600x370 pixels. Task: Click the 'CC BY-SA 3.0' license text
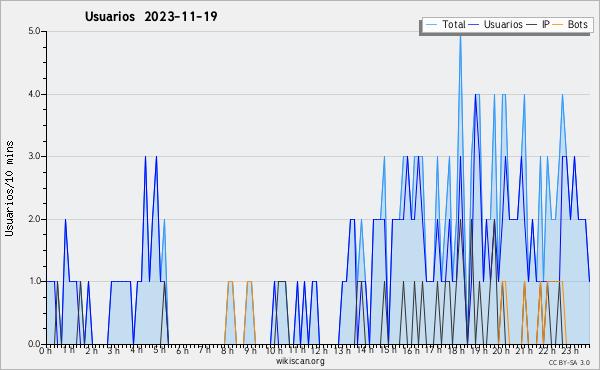[569, 363]
